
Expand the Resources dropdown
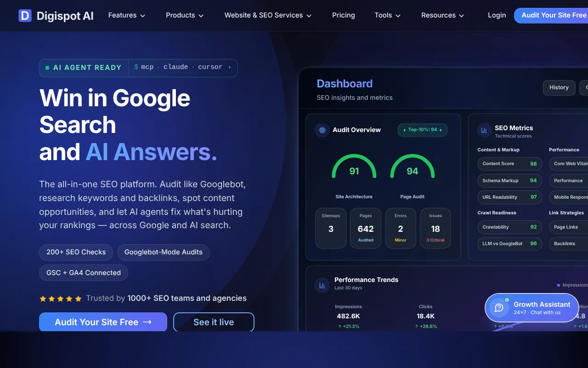point(443,15)
